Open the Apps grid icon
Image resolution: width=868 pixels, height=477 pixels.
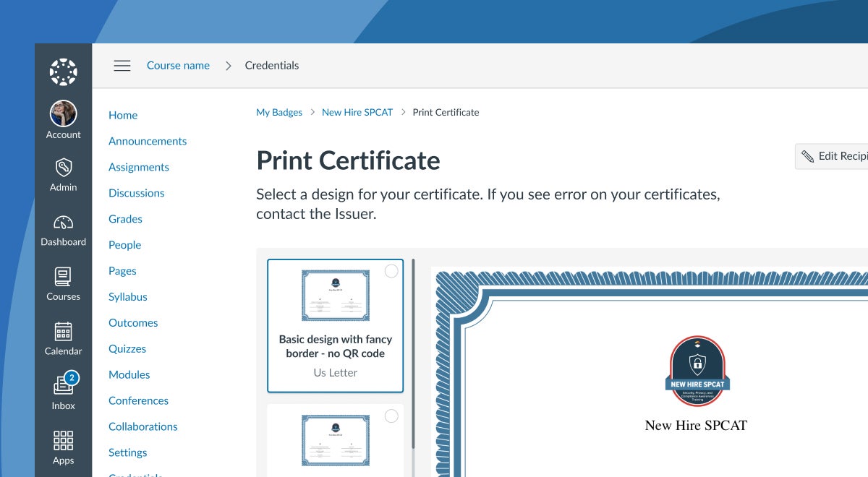pos(63,441)
